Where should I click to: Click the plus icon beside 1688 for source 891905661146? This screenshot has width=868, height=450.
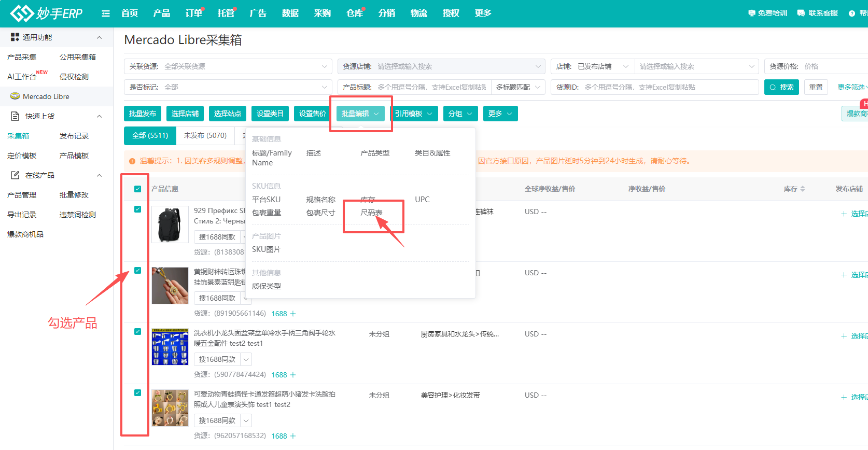[x=293, y=314]
